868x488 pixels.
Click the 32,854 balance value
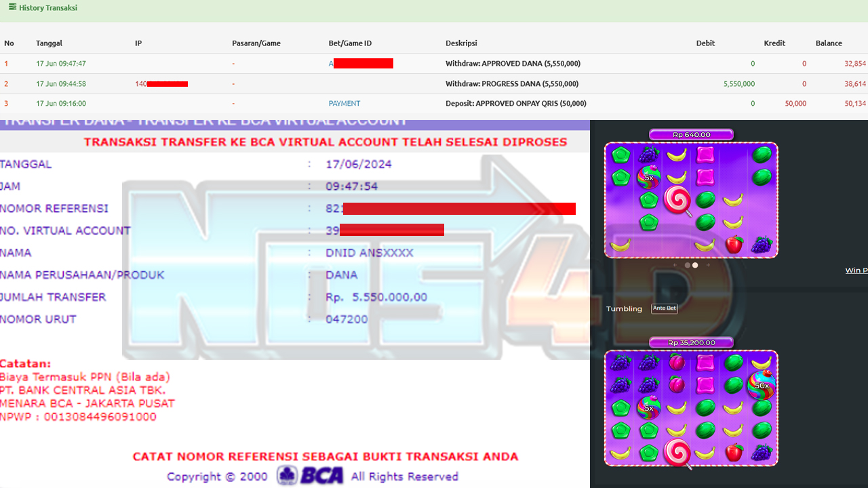tap(855, 64)
